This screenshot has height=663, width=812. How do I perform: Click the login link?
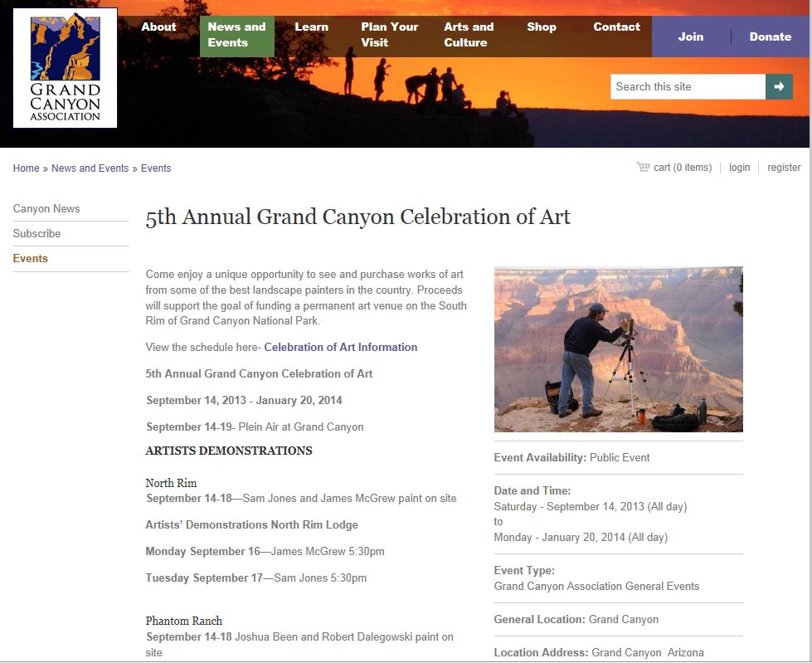[x=739, y=168]
